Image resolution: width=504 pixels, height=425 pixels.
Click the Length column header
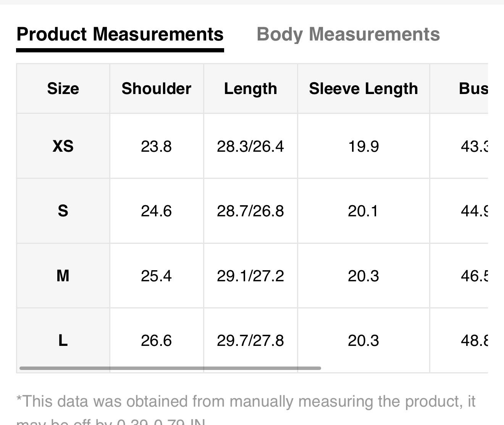point(250,89)
